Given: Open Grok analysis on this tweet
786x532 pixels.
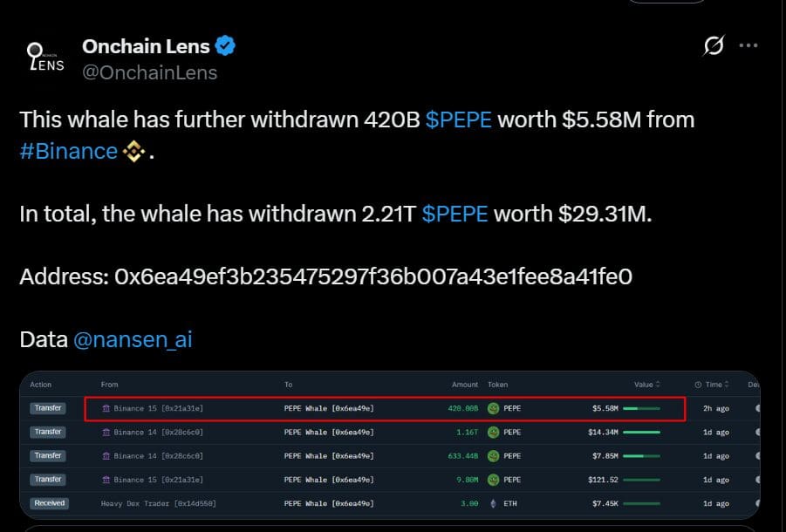Looking at the screenshot, I should click(714, 46).
